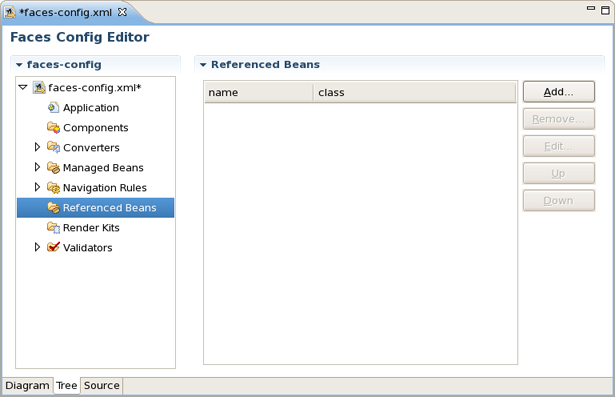Collapse the Referenced Beans section
Screen dimensions: 615x397
[203, 65]
